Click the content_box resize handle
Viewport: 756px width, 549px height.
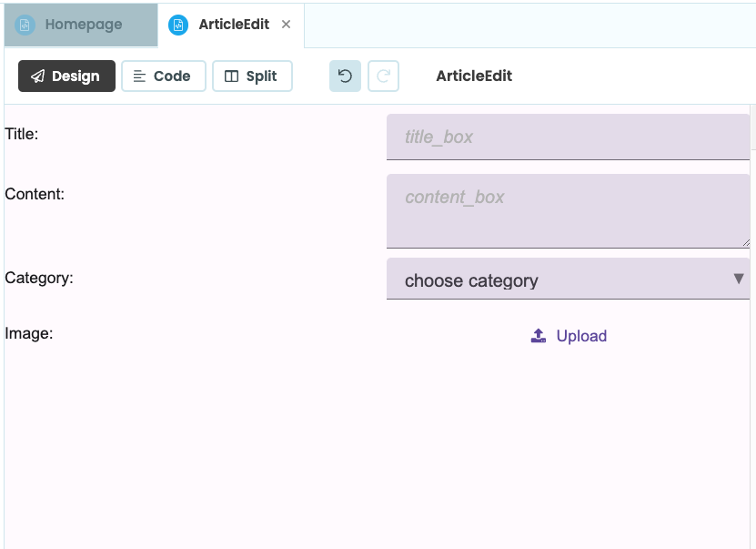coord(746,242)
